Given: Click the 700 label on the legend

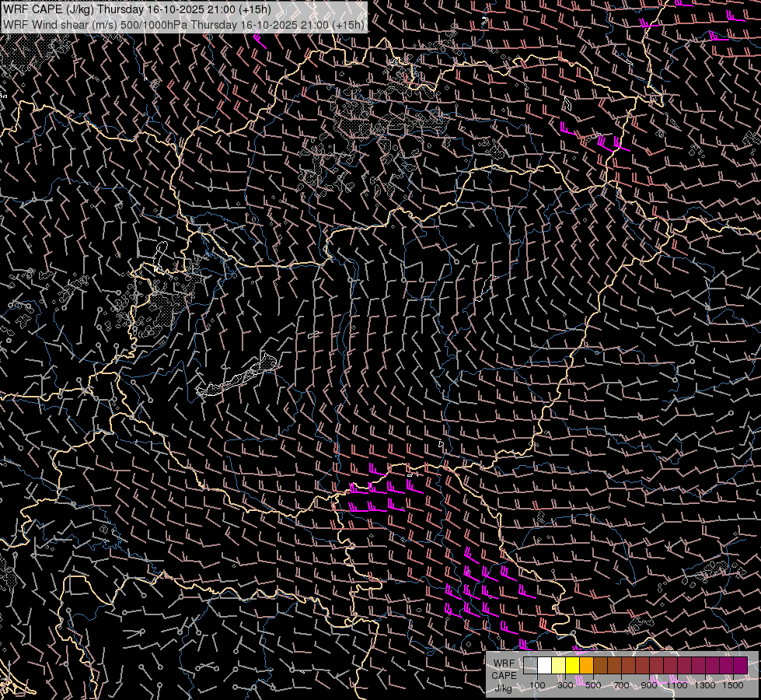Looking at the screenshot, I should [621, 685].
